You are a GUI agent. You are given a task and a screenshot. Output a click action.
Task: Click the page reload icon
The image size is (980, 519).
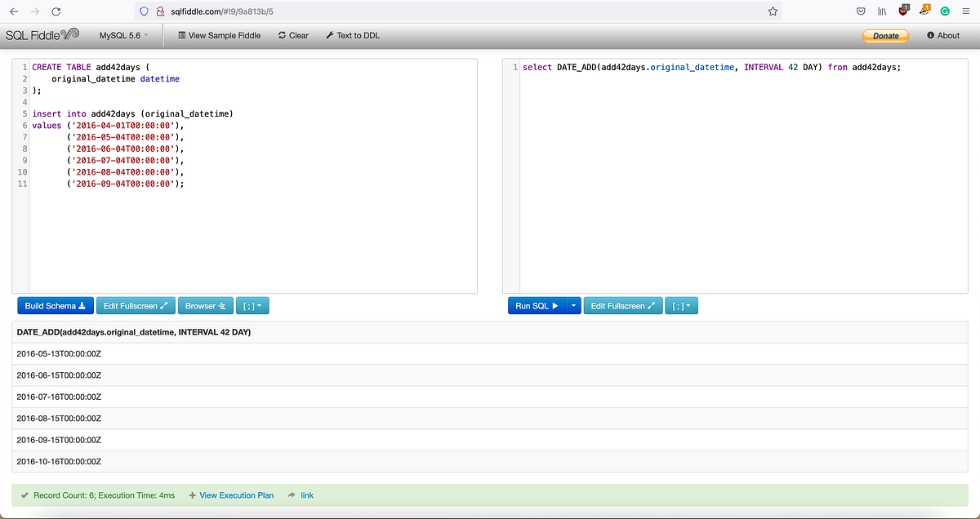coord(56,11)
